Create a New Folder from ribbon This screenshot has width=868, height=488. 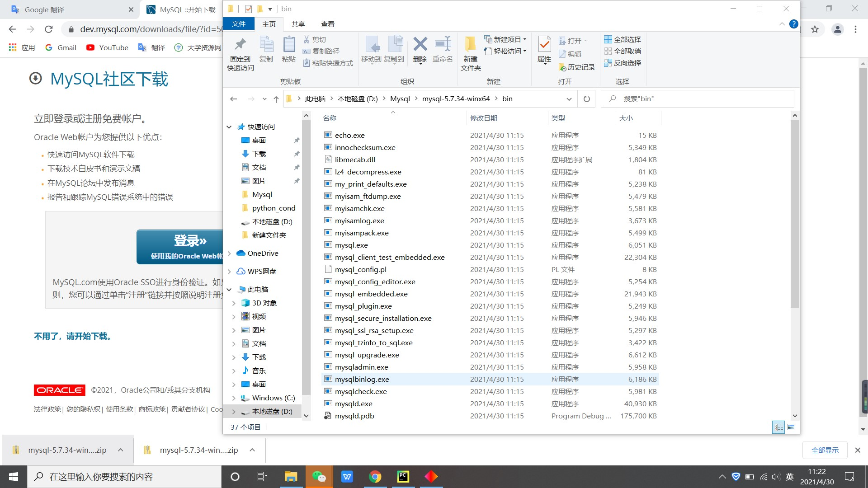(471, 54)
